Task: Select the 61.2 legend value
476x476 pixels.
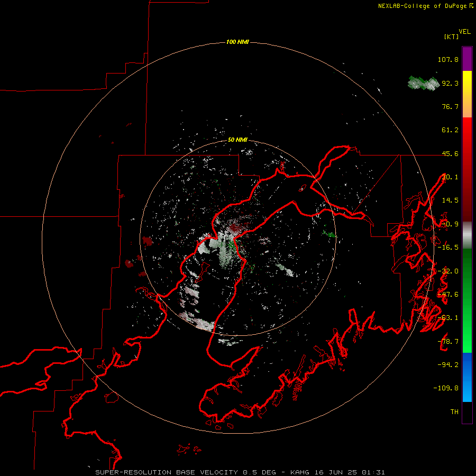Action: 450,130
